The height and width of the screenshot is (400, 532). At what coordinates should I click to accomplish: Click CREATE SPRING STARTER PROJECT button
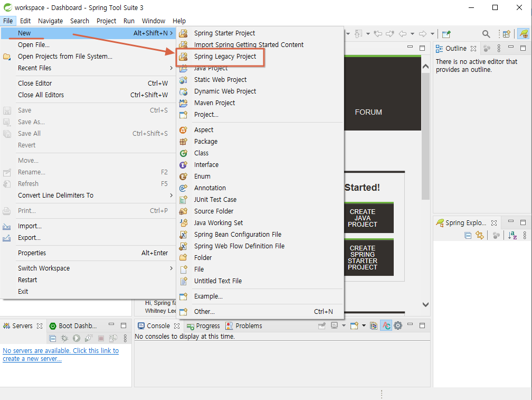[x=369, y=258]
